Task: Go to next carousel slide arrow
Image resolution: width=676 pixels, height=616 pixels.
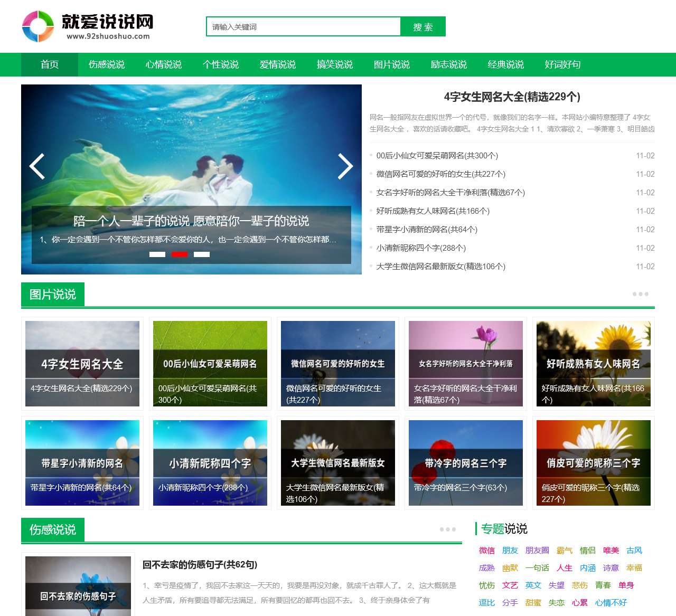Action: (345, 166)
